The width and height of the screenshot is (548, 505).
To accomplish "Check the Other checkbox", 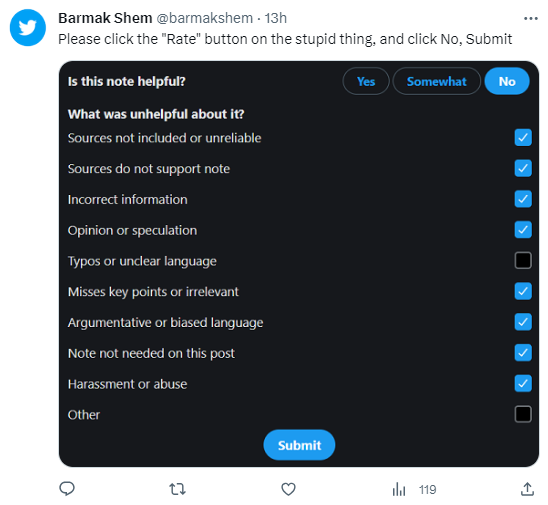I will 523,414.
